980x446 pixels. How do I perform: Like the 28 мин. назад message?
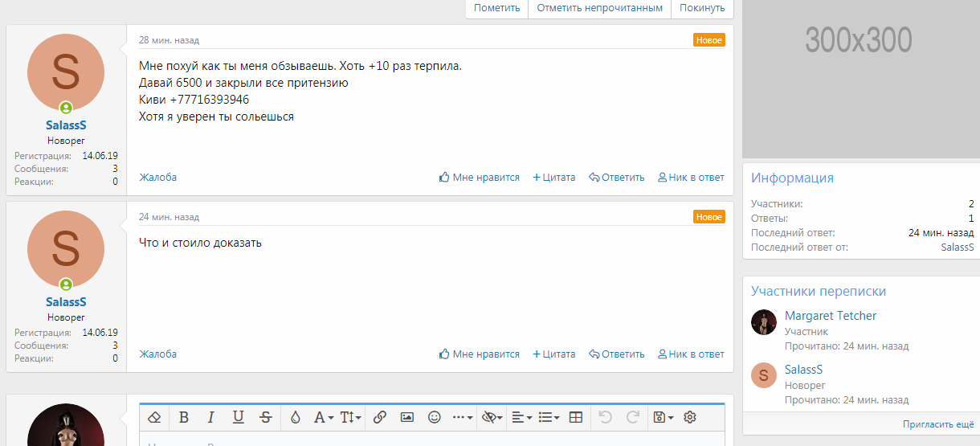tap(480, 178)
